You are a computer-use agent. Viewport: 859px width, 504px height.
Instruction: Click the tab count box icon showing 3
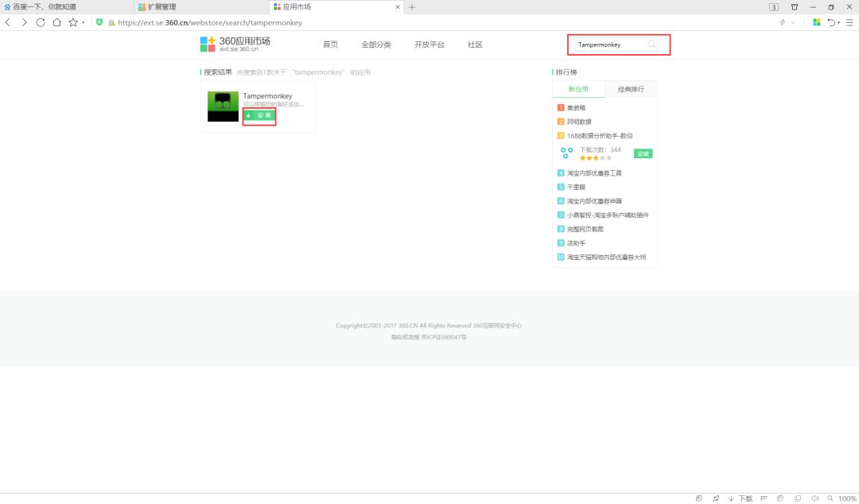(x=774, y=7)
